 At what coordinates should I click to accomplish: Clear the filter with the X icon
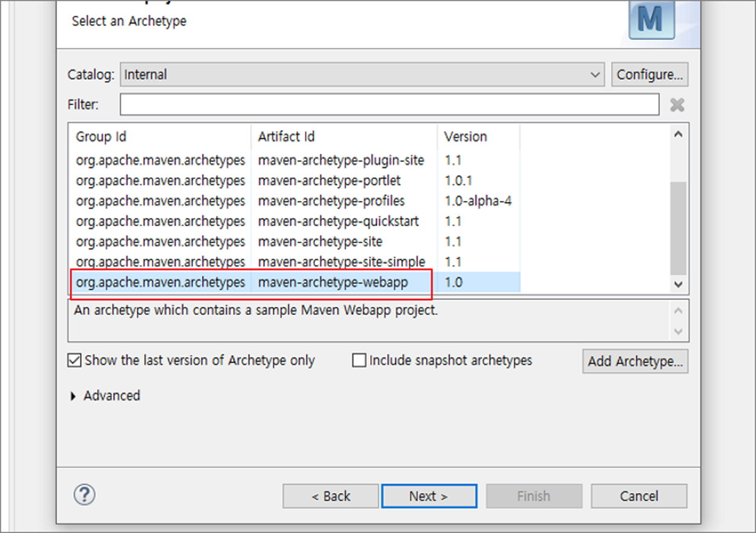point(677,105)
